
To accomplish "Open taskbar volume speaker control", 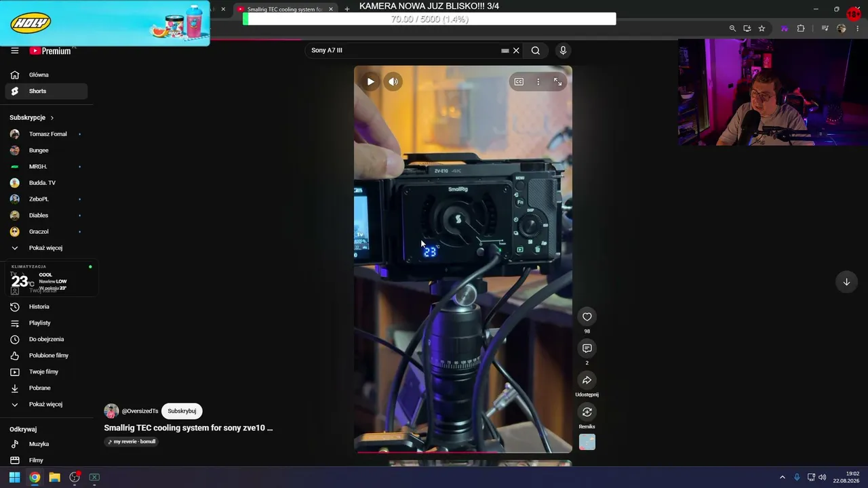I will point(823,477).
